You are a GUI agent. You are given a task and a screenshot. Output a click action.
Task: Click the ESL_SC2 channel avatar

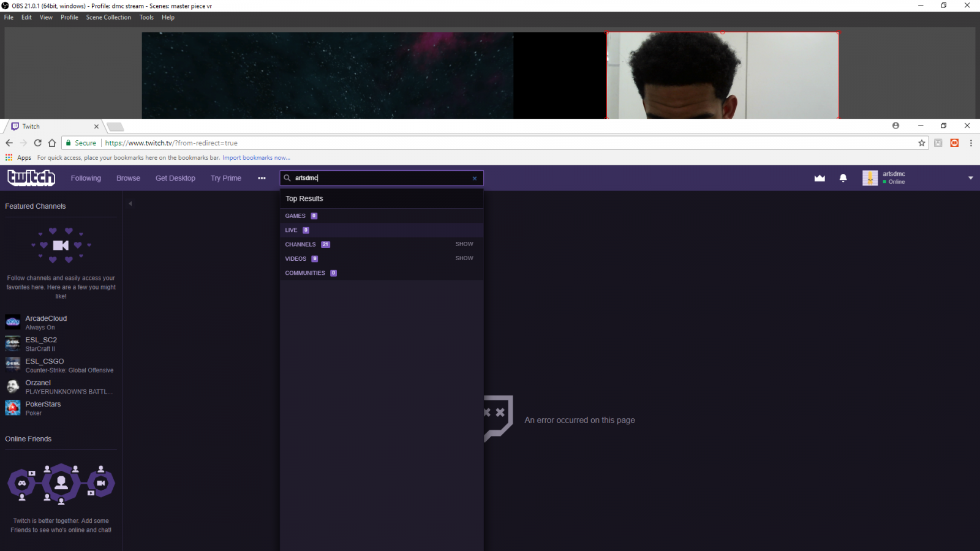pos(13,343)
